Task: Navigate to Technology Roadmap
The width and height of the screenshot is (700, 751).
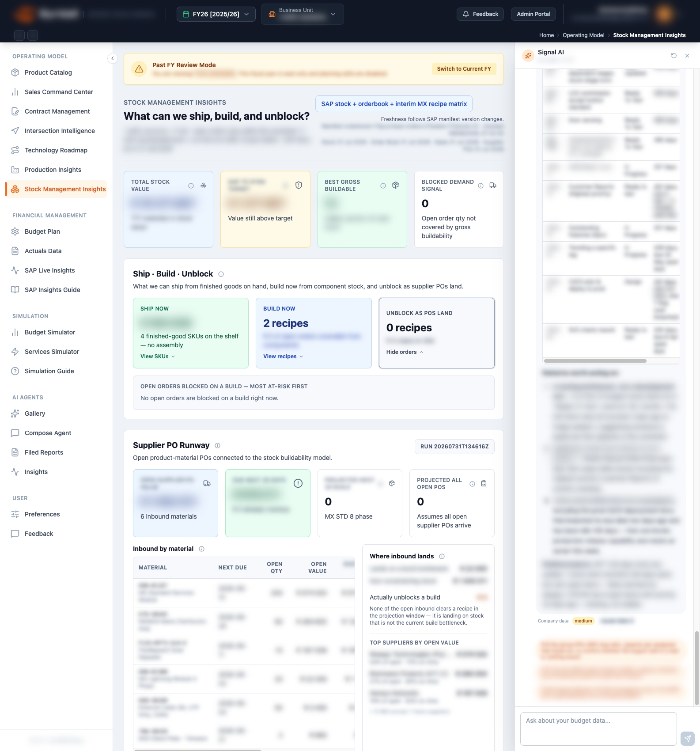Action: (56, 150)
